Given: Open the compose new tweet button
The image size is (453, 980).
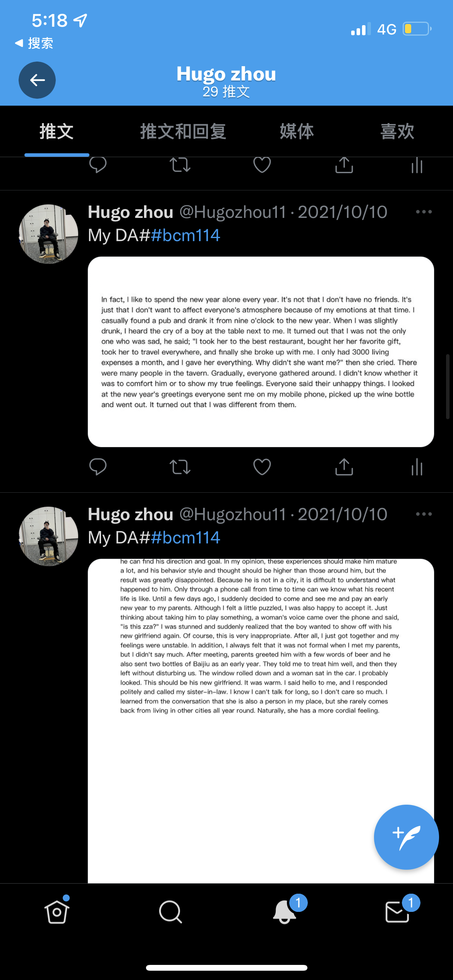Looking at the screenshot, I should pos(406,837).
